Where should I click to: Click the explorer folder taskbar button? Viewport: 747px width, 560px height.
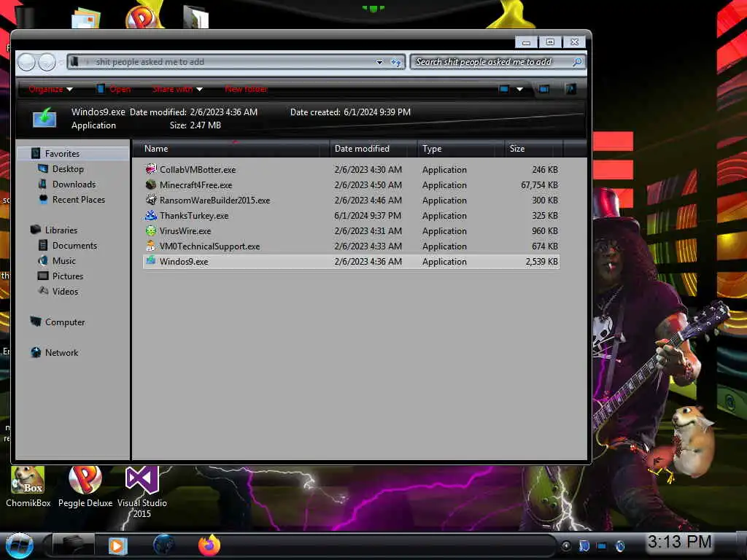click(x=73, y=545)
